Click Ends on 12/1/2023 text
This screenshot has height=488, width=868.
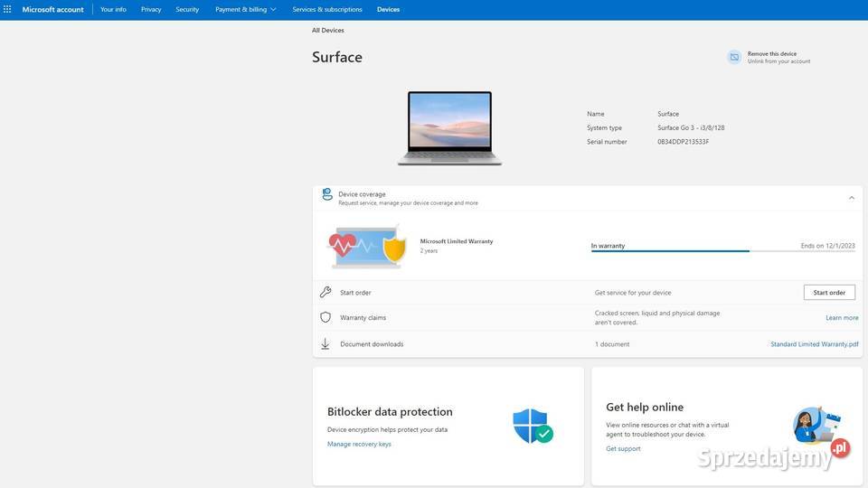pos(827,246)
